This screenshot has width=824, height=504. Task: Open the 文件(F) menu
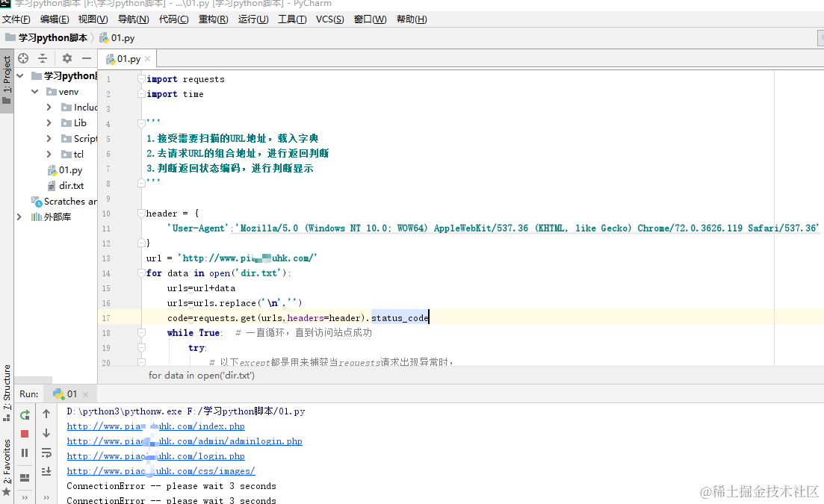pyautogui.click(x=16, y=19)
